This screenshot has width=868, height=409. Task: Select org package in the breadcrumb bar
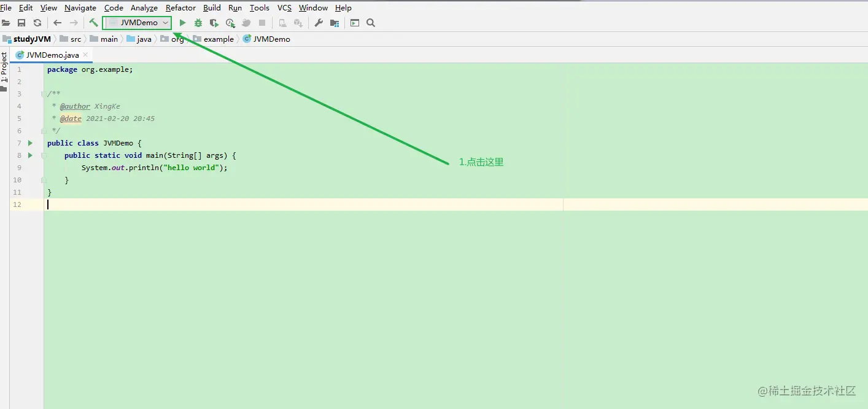tap(172, 39)
